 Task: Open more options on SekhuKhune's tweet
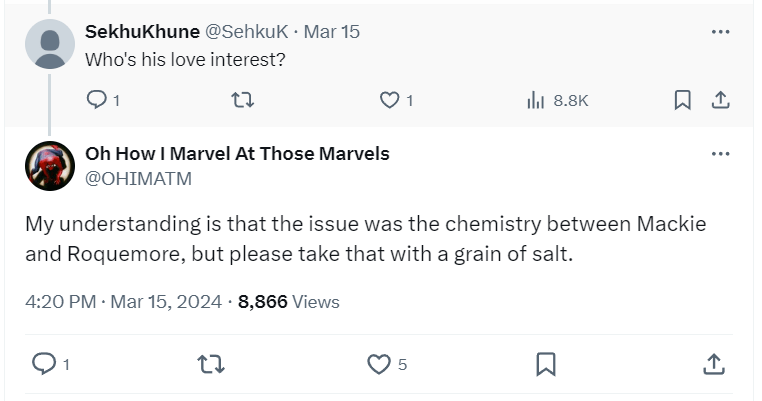pyautogui.click(x=720, y=32)
